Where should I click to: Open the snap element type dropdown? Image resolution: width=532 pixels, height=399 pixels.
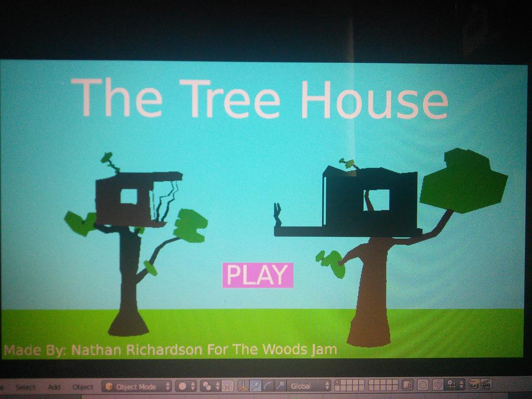455,385
